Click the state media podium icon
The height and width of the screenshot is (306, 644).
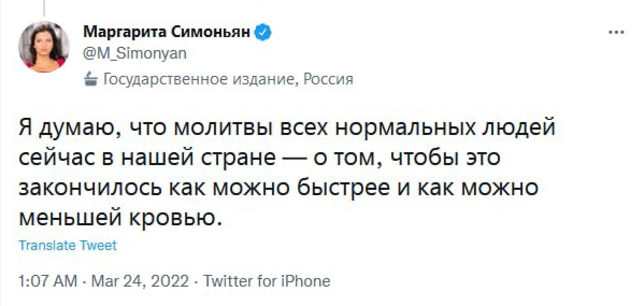(90, 80)
